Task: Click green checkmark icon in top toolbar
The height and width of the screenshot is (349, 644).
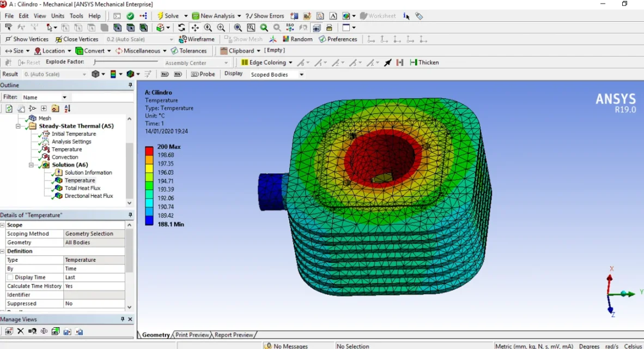Action: (x=130, y=16)
